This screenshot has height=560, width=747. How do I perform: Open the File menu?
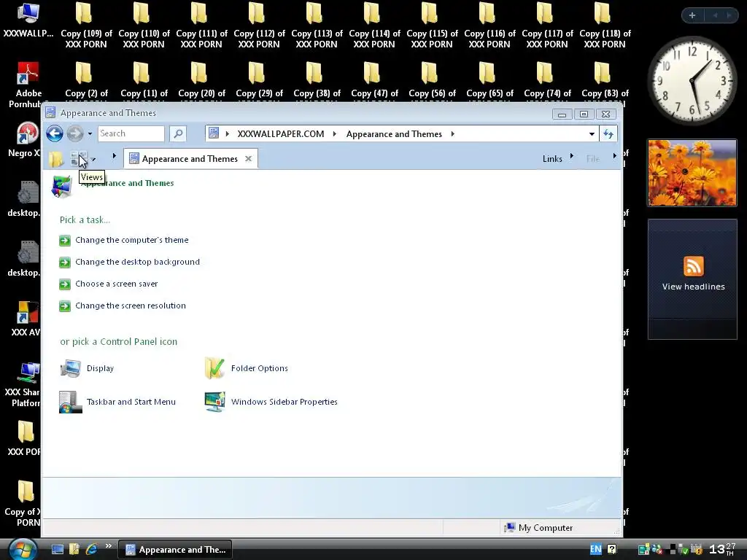point(592,158)
